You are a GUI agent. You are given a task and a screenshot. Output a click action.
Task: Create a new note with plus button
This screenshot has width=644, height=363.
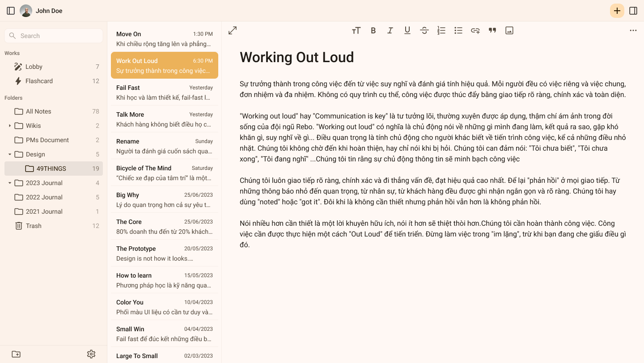point(617,11)
